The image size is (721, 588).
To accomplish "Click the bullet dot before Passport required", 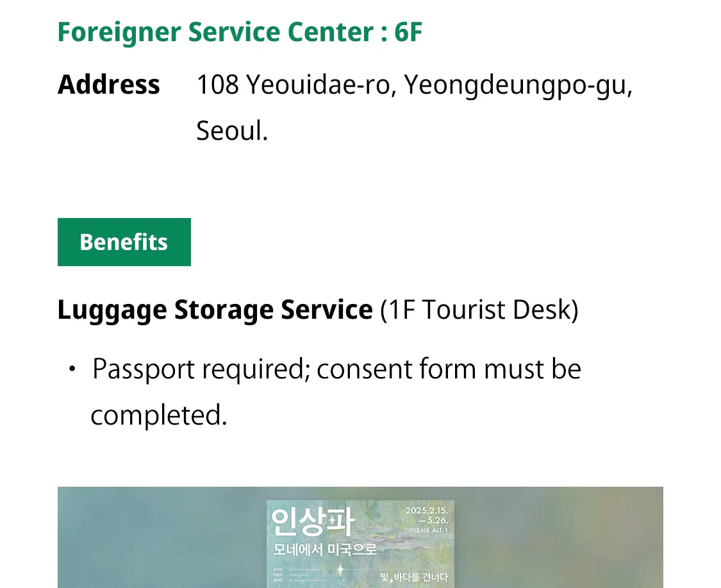I will (72, 369).
